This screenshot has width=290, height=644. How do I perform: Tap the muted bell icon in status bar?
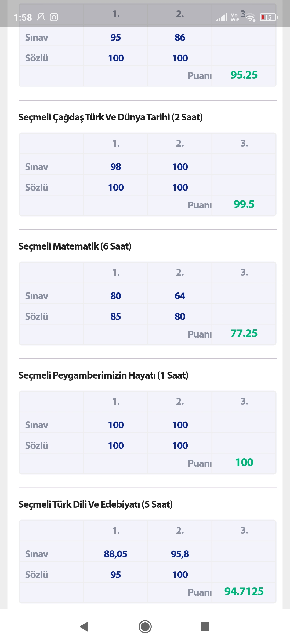pyautogui.click(x=41, y=17)
